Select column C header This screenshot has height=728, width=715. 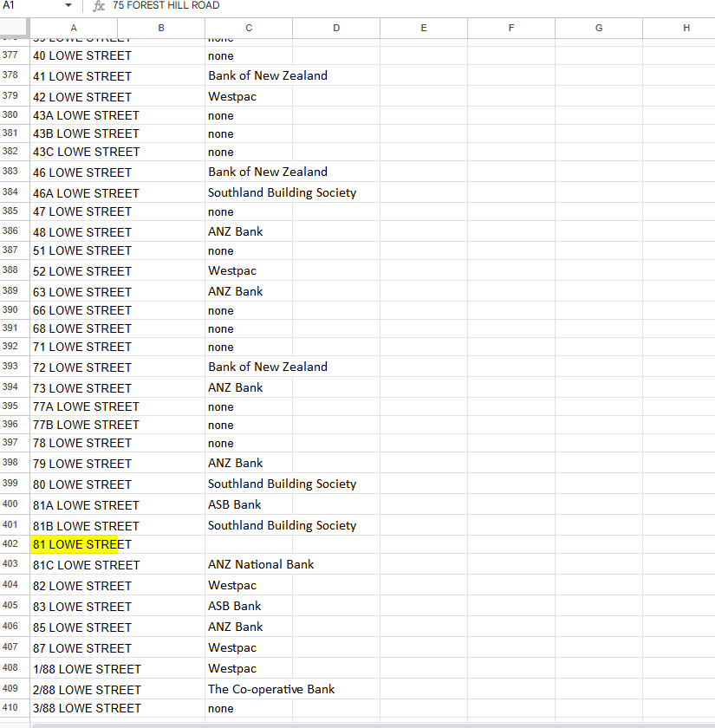click(249, 29)
